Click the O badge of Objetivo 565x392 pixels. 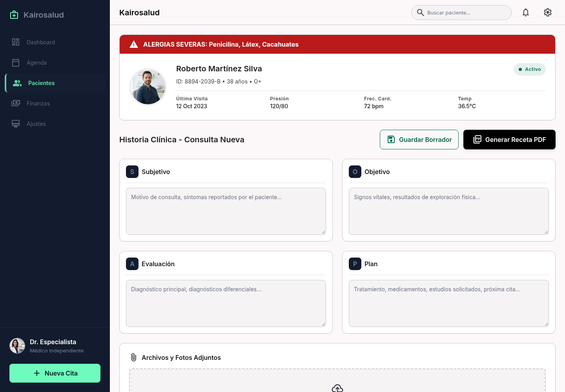click(x=355, y=172)
